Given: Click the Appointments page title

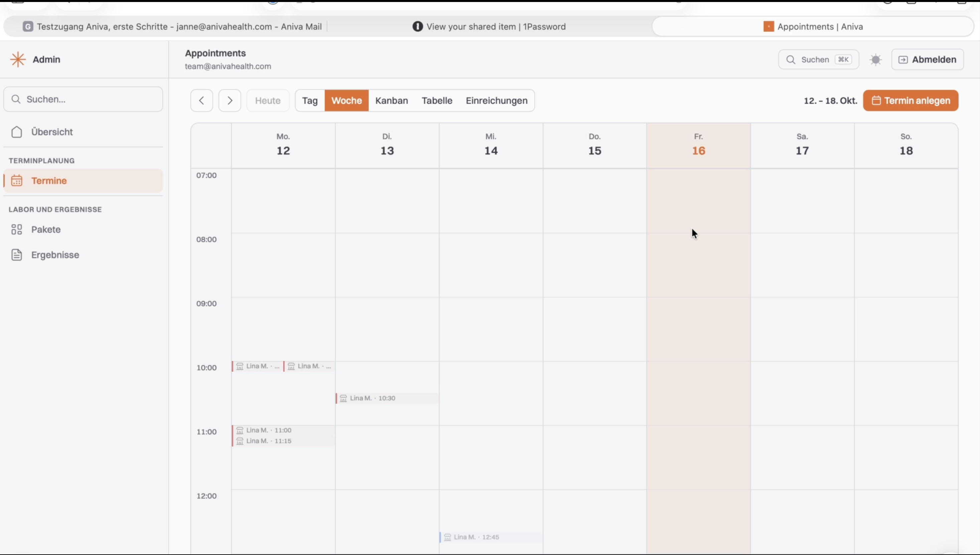Looking at the screenshot, I should [x=215, y=53].
